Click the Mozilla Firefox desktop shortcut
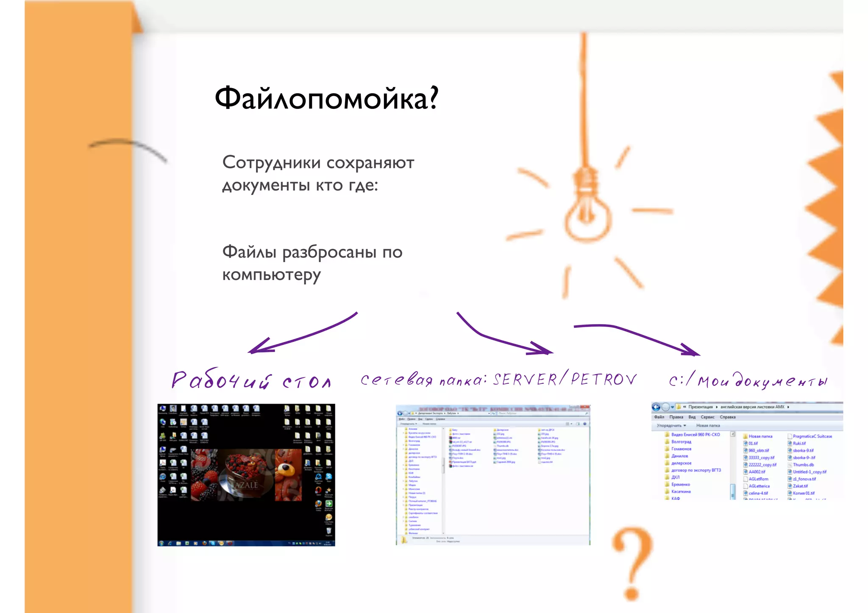 (x=318, y=504)
